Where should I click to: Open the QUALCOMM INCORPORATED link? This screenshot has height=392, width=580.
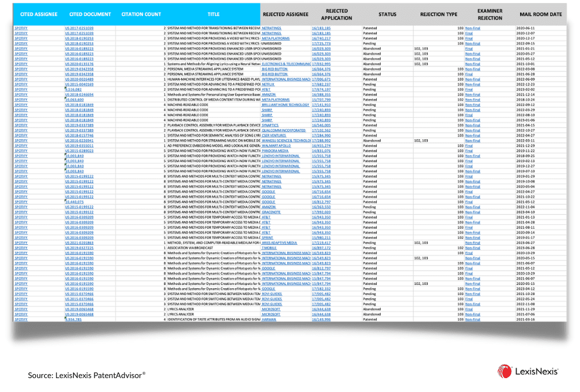pos(284,130)
